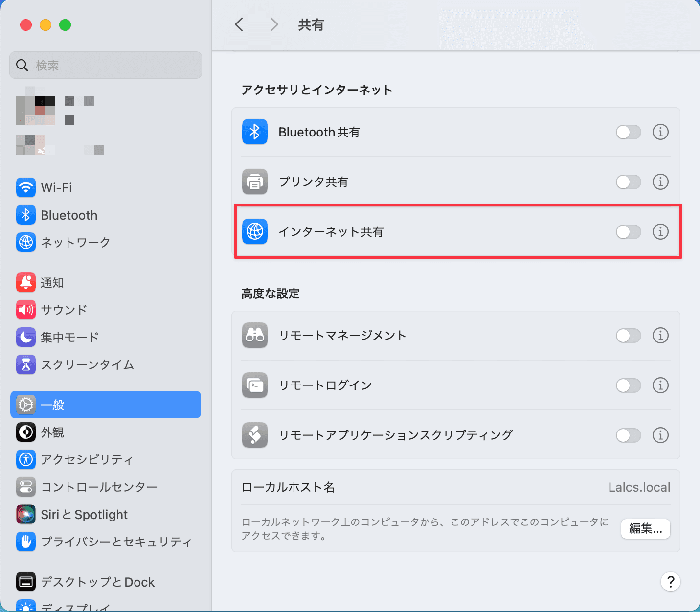The height and width of the screenshot is (612, 700).
Task: Click the Wi-Fi icon in sidebar
Action: click(x=26, y=187)
